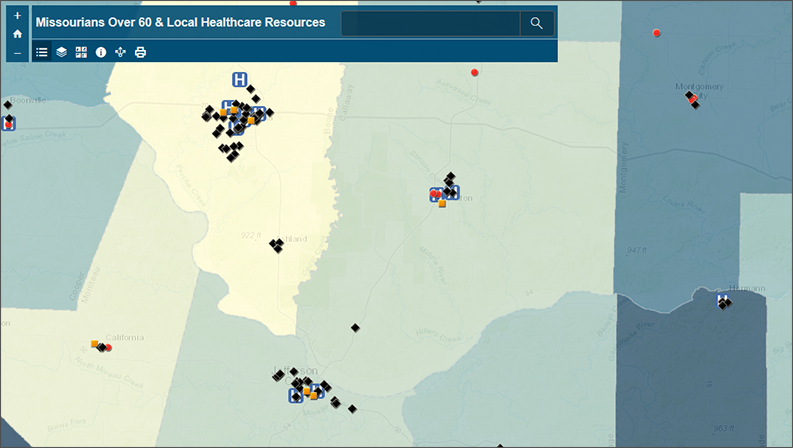Zoom in using the plus button
Image resolution: width=793 pixels, height=448 pixels.
17,15
